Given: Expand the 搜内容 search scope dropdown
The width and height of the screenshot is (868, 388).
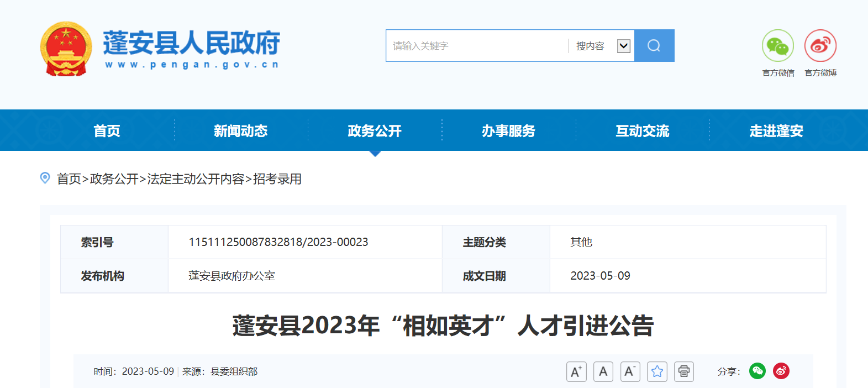Looking at the screenshot, I should point(623,46).
